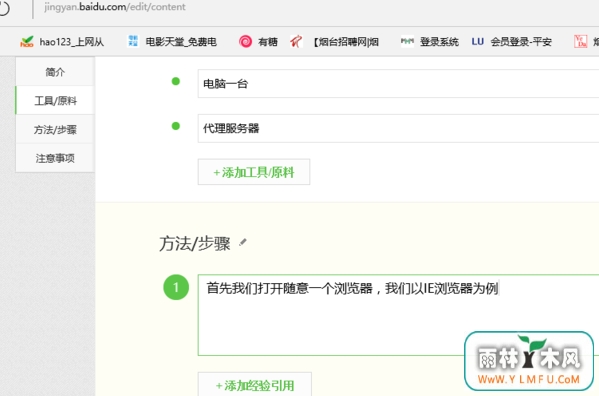This screenshot has width=599, height=396.
Task: Open the 电影天堂 bookmark
Action: pos(172,42)
